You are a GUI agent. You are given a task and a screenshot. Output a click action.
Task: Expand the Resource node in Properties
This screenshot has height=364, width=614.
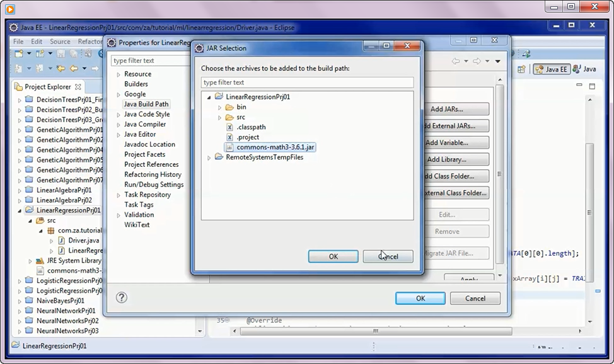pyautogui.click(x=119, y=74)
